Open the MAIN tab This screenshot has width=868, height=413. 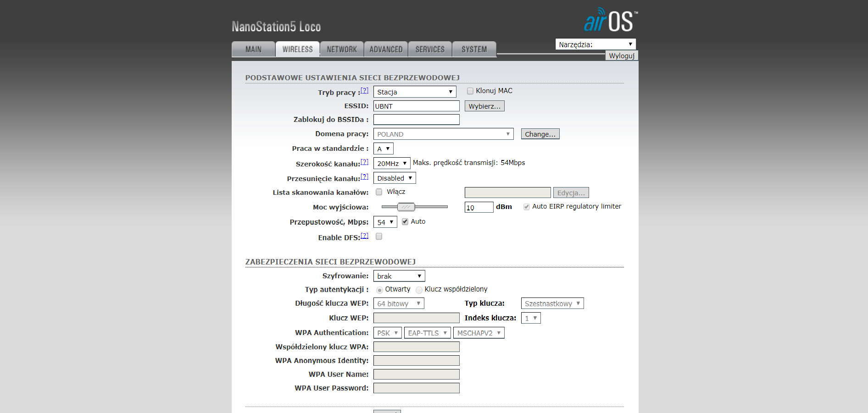[x=253, y=49]
